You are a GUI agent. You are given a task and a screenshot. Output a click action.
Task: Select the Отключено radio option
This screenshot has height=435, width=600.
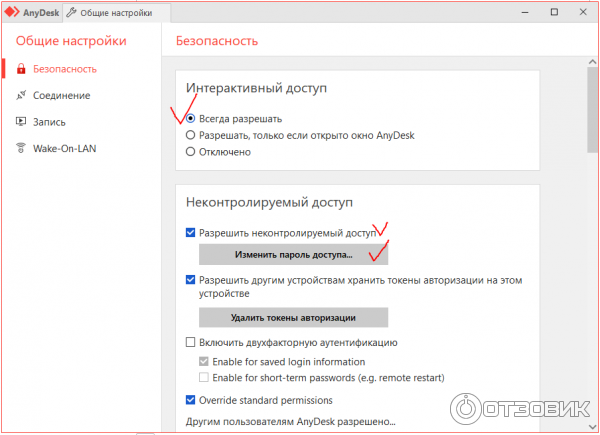(x=191, y=152)
